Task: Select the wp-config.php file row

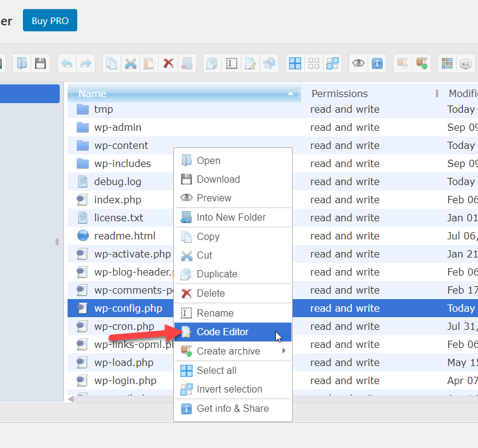Action: point(273,308)
